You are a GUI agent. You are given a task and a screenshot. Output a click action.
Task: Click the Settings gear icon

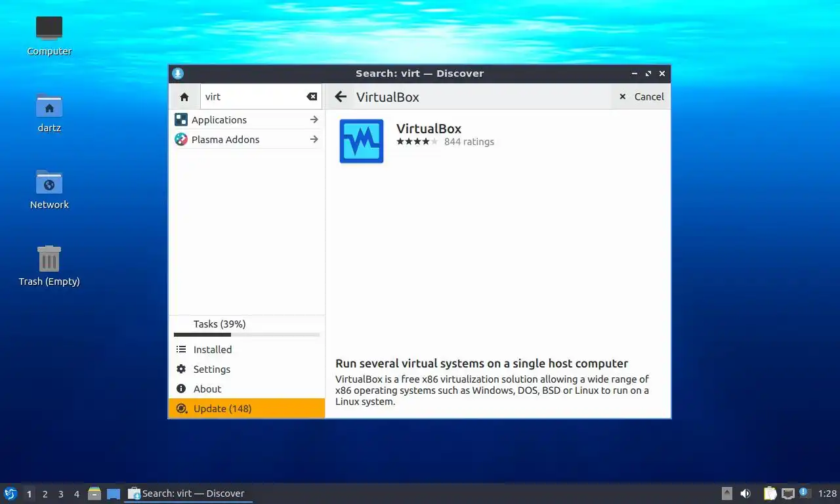pyautogui.click(x=181, y=369)
